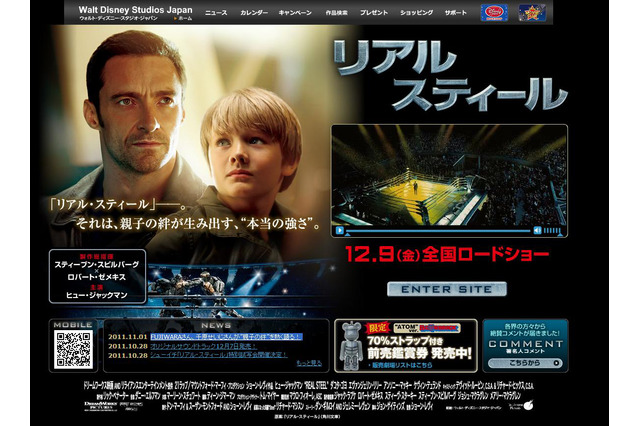Open the シューイチ preview screening news link
The width and height of the screenshot is (640, 426).
[218, 355]
